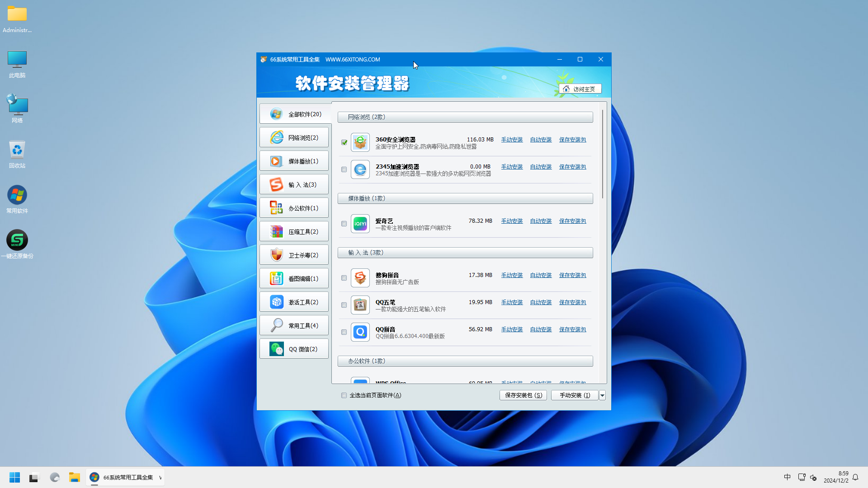Image resolution: width=868 pixels, height=488 pixels.
Task: Visit homepage via 访问主页 button
Action: pyautogui.click(x=580, y=89)
